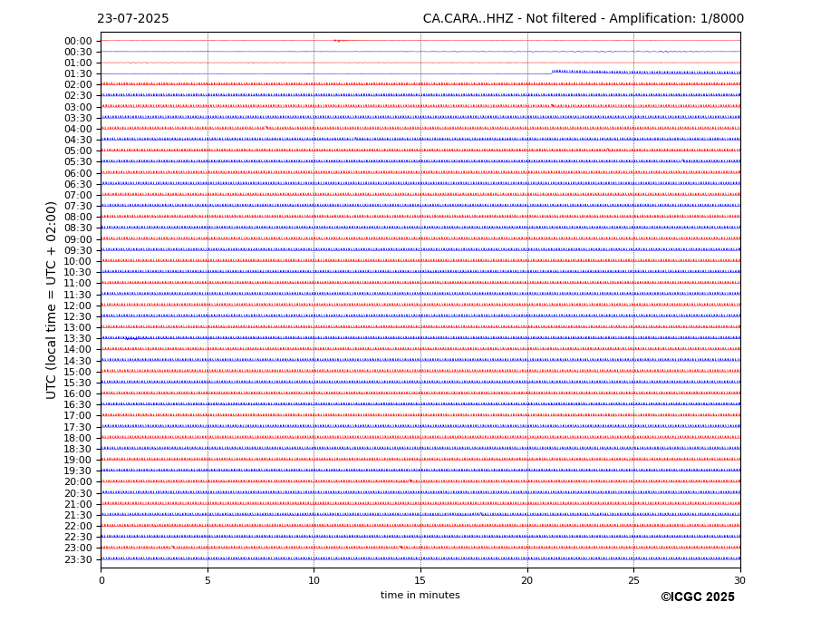
Task: Click the 02:00 time row label
Action: click(x=78, y=84)
